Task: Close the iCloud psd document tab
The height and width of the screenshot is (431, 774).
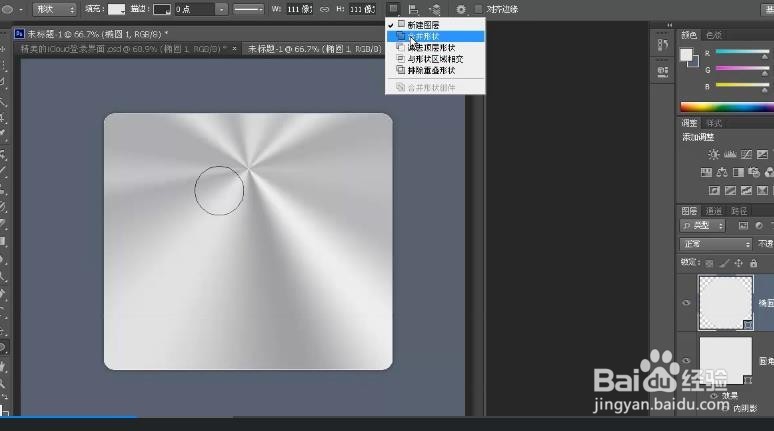Action: tap(234, 49)
